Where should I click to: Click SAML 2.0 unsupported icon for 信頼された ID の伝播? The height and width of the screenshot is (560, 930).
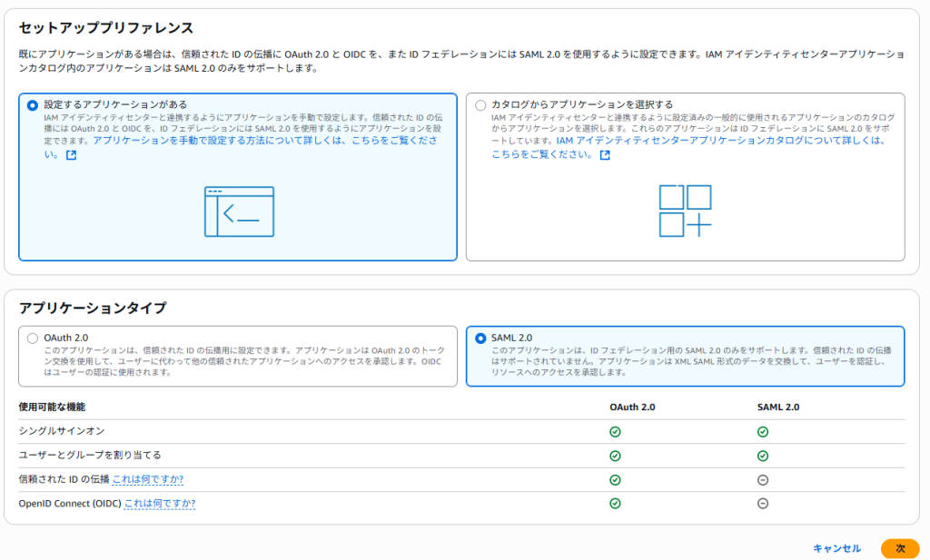(x=763, y=480)
